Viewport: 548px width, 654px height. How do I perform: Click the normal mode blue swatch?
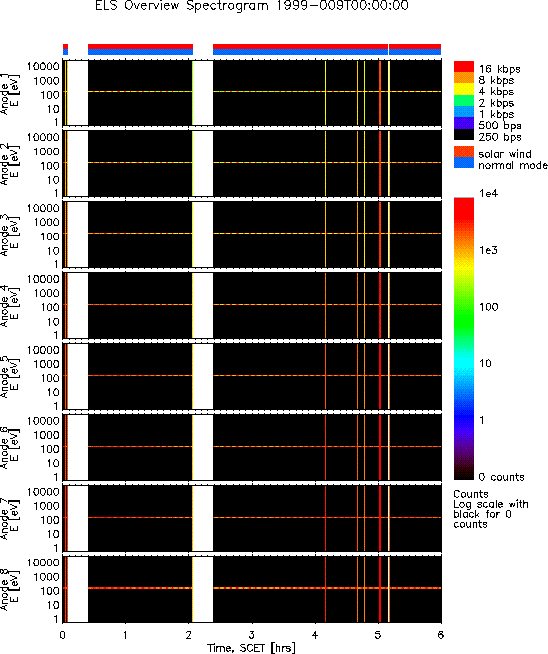point(464,163)
